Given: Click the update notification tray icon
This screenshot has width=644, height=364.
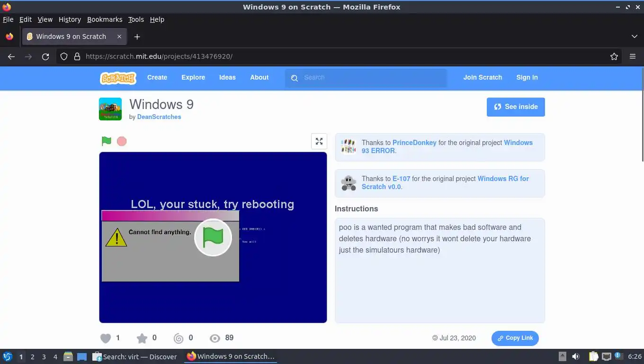Looking at the screenshot, I should pos(618,356).
